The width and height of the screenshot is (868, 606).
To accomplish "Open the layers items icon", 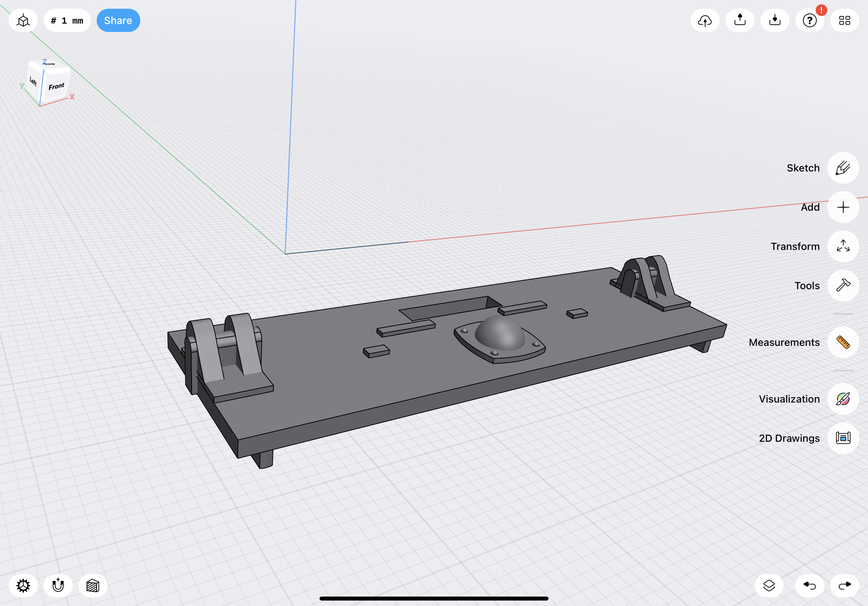I will pos(769,586).
